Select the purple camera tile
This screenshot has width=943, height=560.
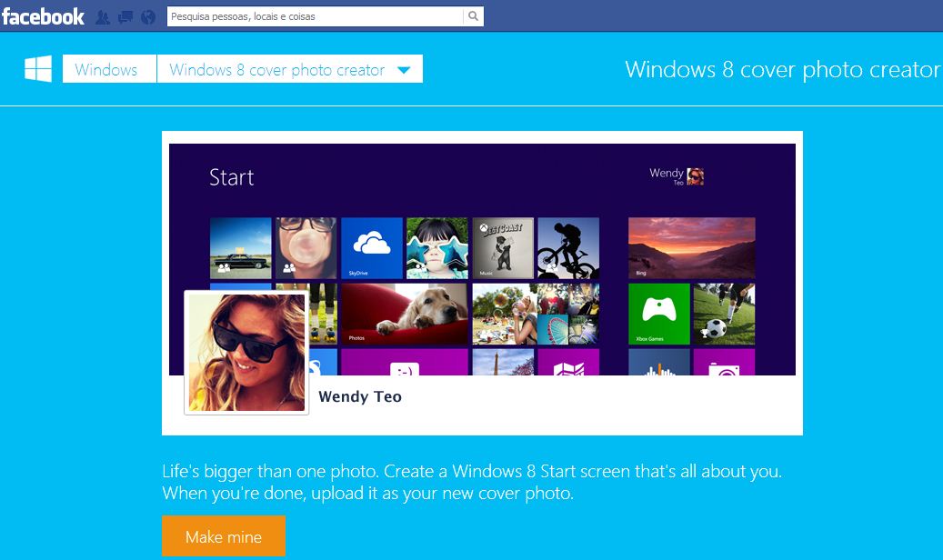(x=724, y=362)
